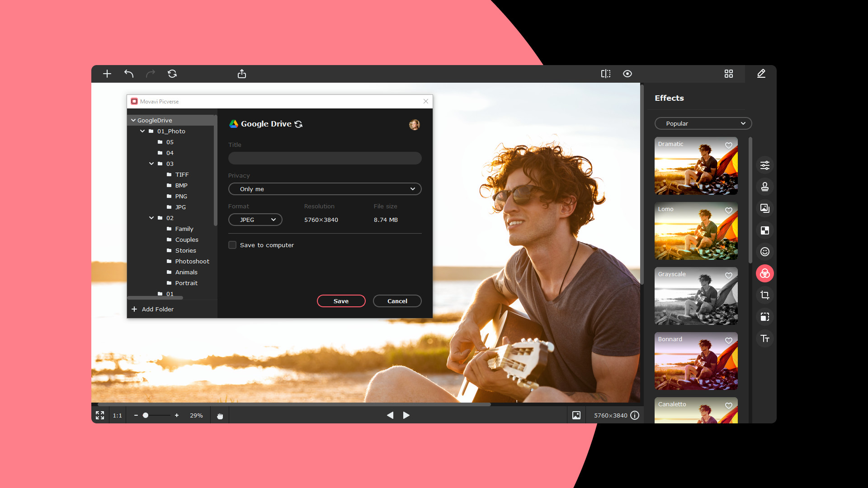Select the Photoshoot folder

tap(192, 261)
